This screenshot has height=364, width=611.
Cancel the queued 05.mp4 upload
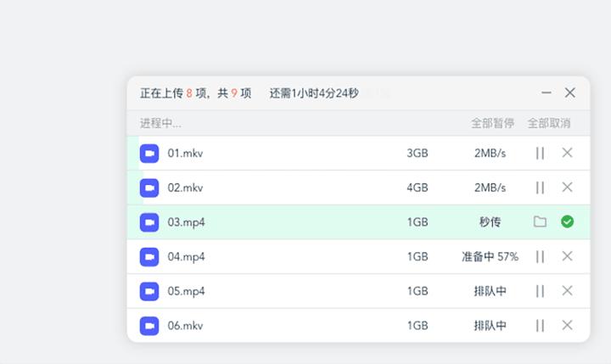(568, 291)
